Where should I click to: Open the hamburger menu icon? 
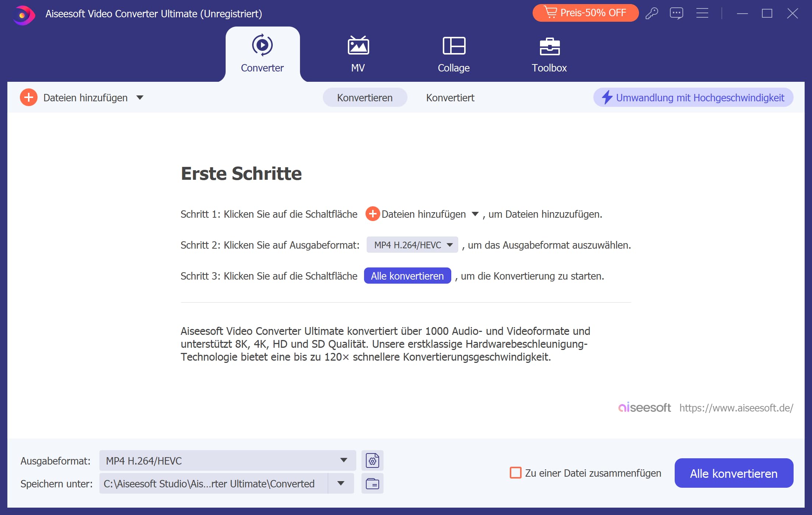pyautogui.click(x=702, y=13)
